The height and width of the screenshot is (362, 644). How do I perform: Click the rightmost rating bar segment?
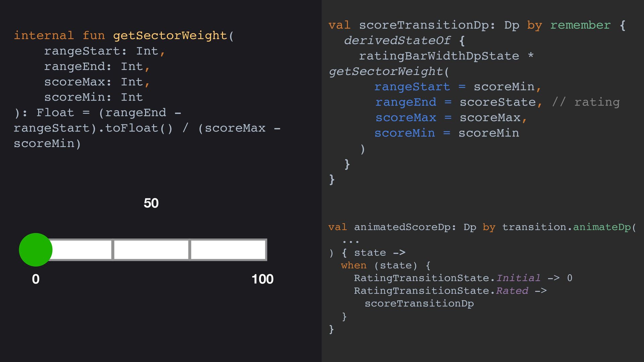point(228,250)
